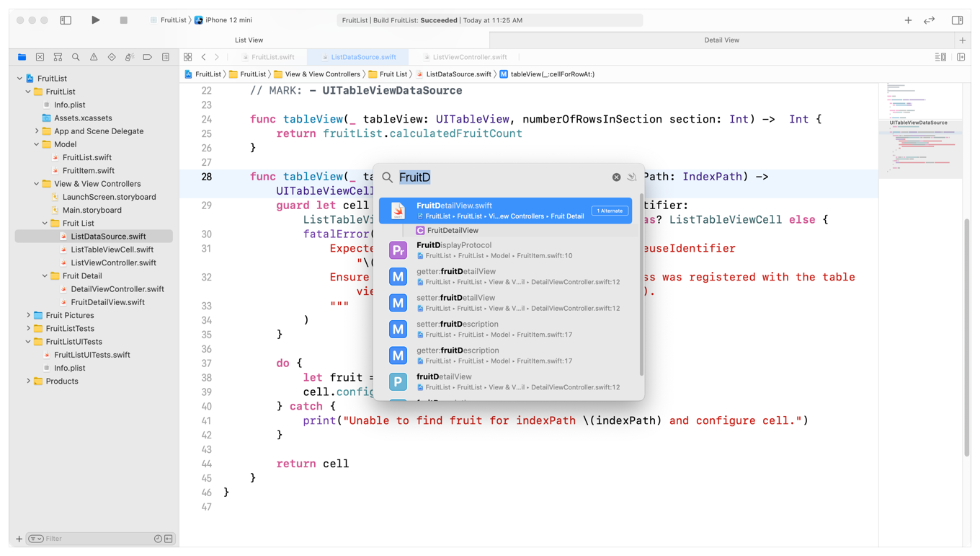Click the navigator Filter text field
Viewport: 980px width, 556px height.
pyautogui.click(x=94, y=539)
